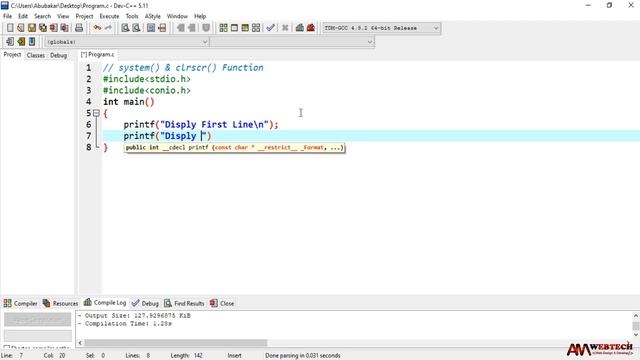Click the Profile Analysis chart toolbar icon
Image resolution: width=640 pixels, height=360 pixels.
click(x=300, y=28)
